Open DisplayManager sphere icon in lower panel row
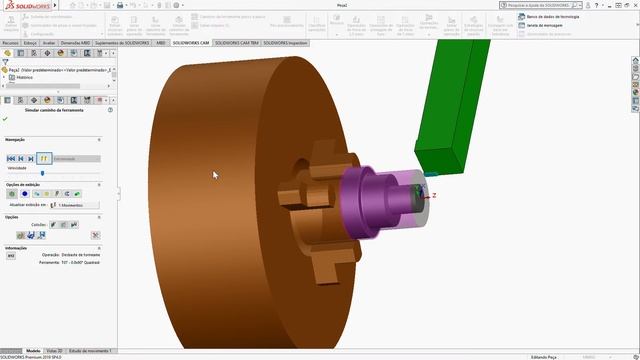The height and width of the screenshot is (360, 640). click(x=47, y=100)
